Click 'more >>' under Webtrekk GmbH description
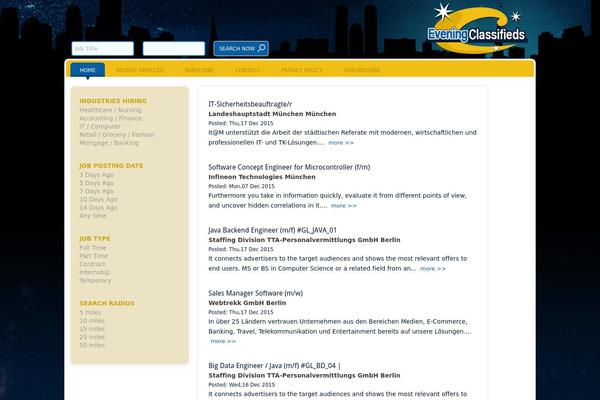 pyautogui.click(x=223, y=341)
